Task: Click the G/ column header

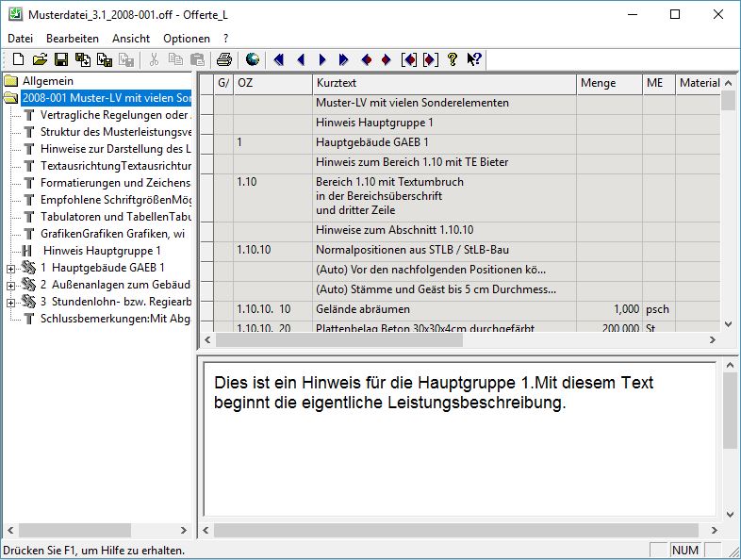Action: (223, 83)
